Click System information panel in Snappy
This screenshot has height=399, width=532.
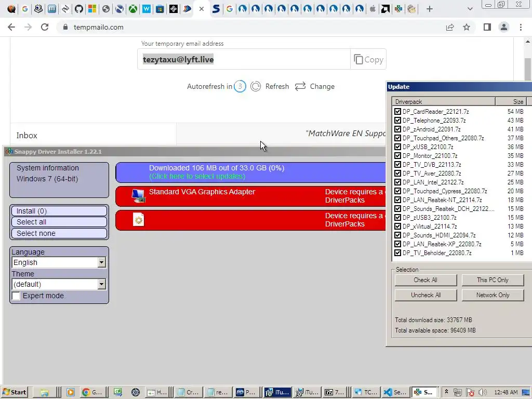[x=59, y=180]
